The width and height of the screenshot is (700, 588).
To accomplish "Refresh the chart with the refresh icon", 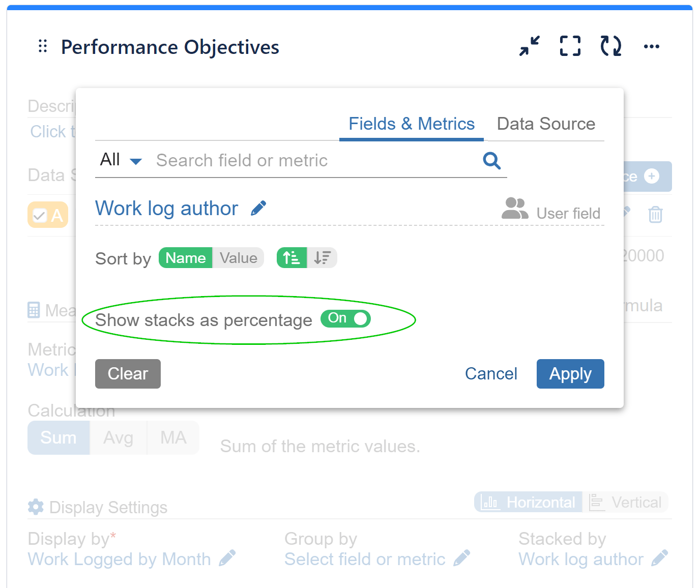I will click(610, 46).
